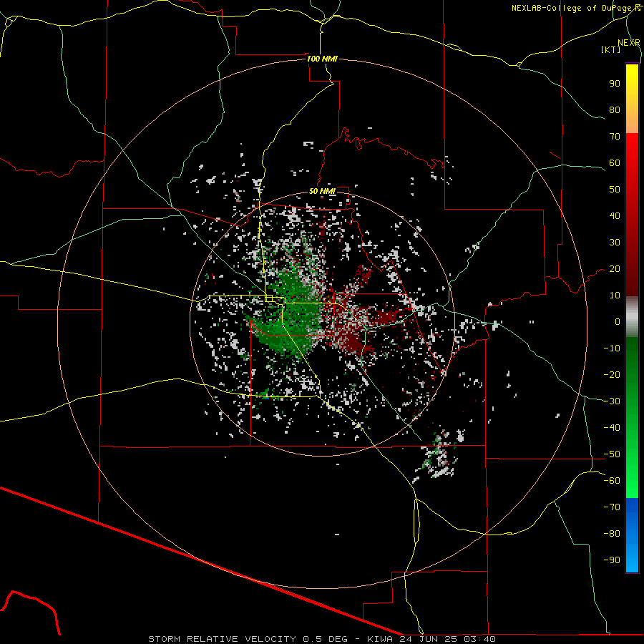This screenshot has width=644, height=644.
Task: Click the 24 JUN 25 date text
Action: [x=429, y=639]
